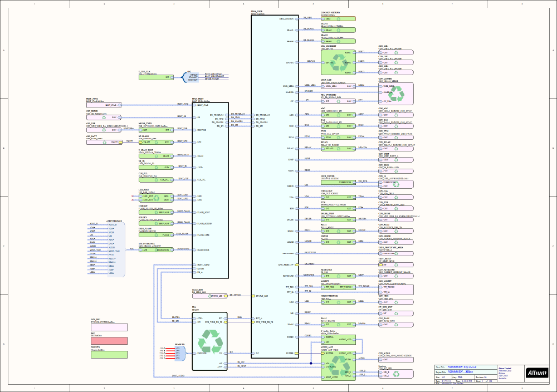Select the CON_AUDIO connector symbol
Screen dimensions: 557x392
395,359
